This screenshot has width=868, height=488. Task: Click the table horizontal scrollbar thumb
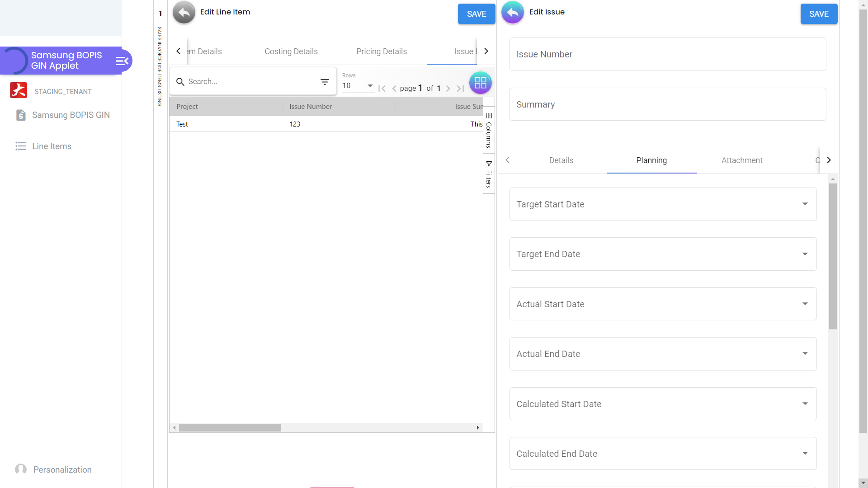click(230, 427)
